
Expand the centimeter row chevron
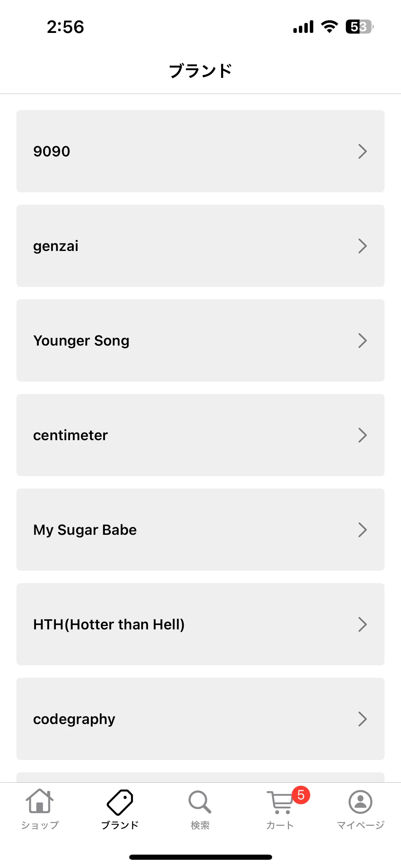[x=362, y=435]
